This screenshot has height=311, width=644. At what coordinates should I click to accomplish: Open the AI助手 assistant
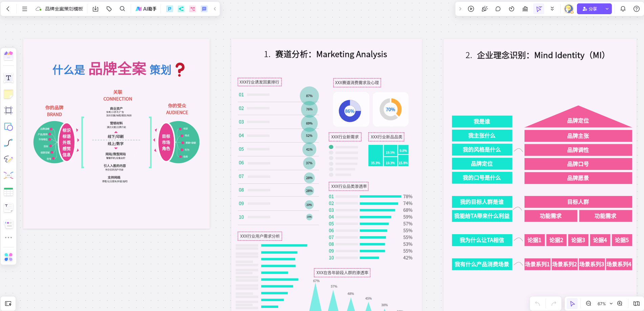[x=146, y=9]
